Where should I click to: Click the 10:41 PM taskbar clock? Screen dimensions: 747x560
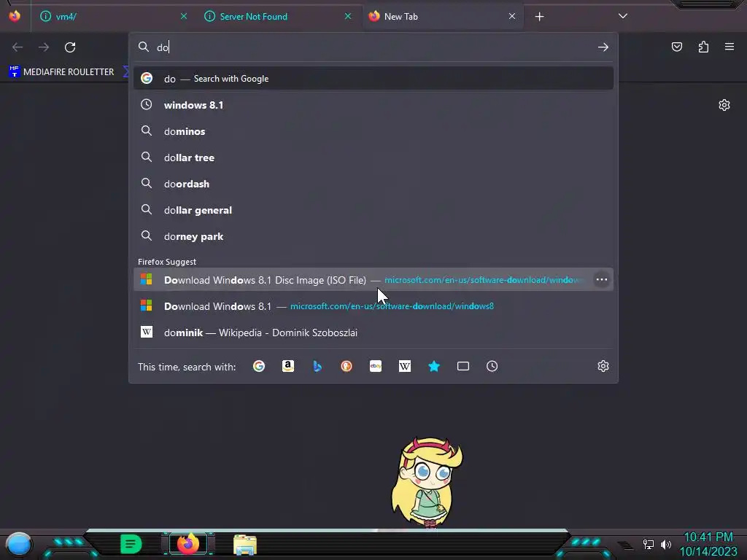(708, 537)
